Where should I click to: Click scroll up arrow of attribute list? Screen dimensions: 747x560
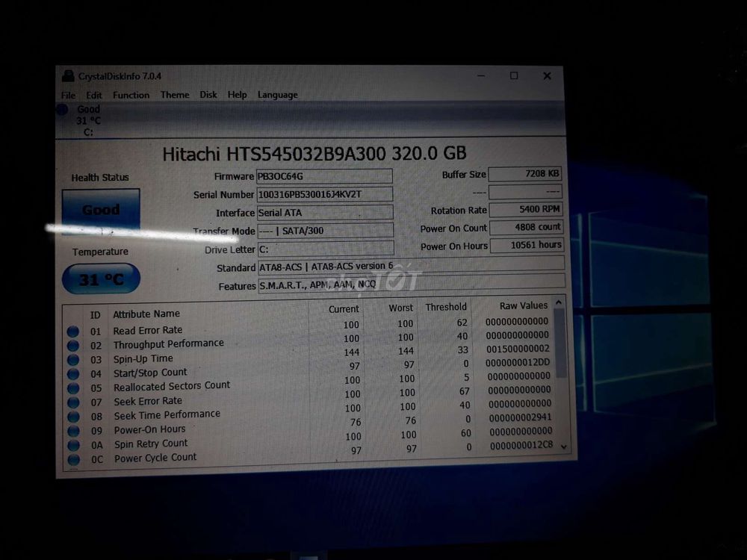(x=560, y=303)
